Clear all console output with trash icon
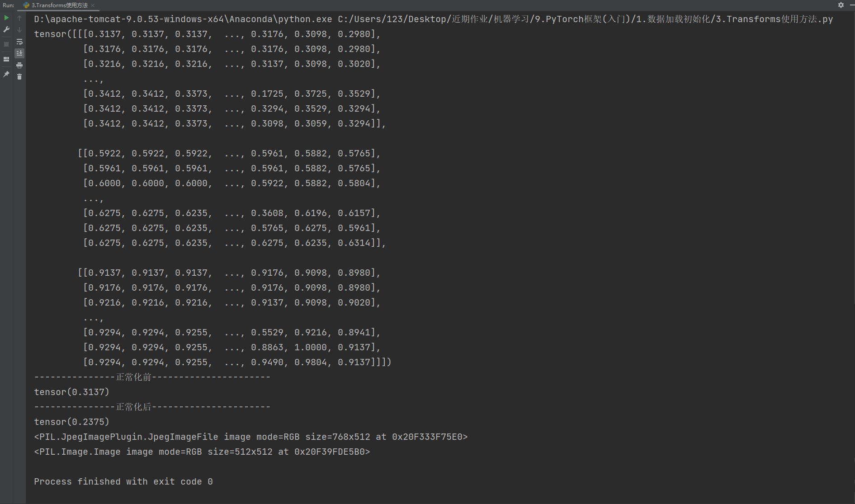Screen dimensions: 855x504 click(19, 77)
